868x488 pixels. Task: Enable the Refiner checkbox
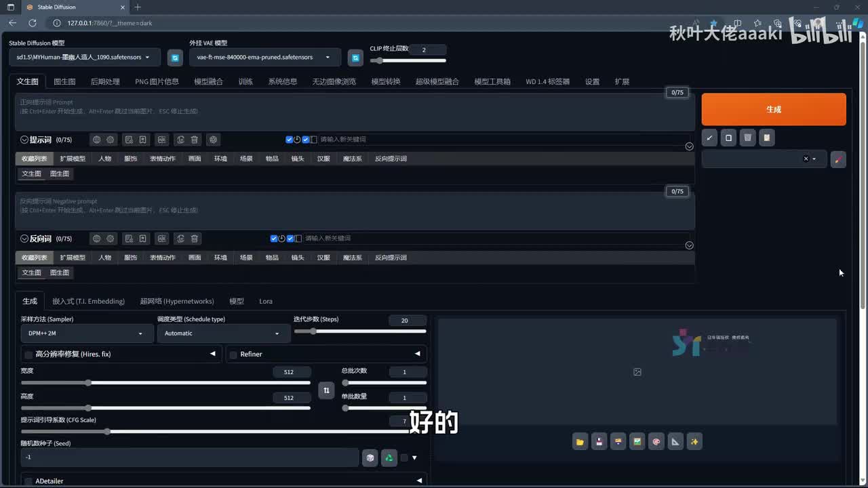click(x=233, y=354)
